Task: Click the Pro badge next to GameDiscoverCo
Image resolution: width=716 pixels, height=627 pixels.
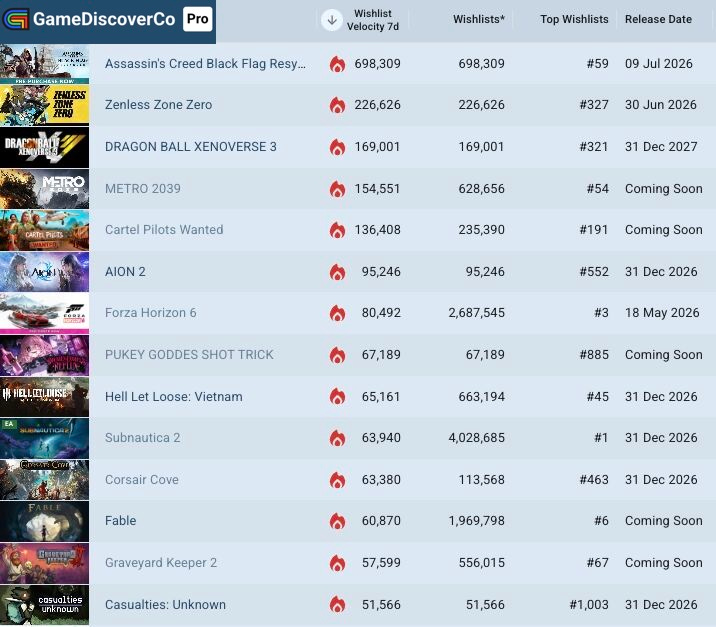Action: 198,19
